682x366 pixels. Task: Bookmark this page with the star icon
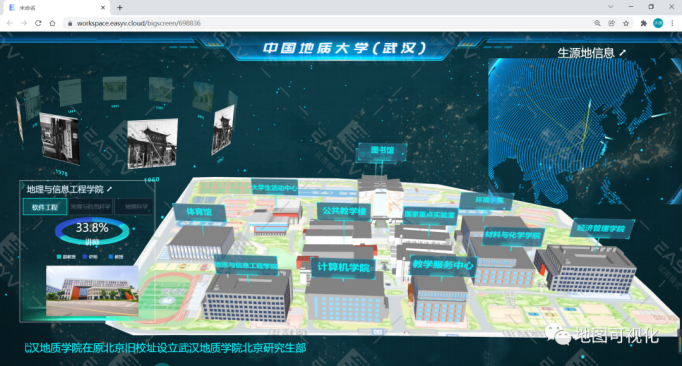(626, 23)
